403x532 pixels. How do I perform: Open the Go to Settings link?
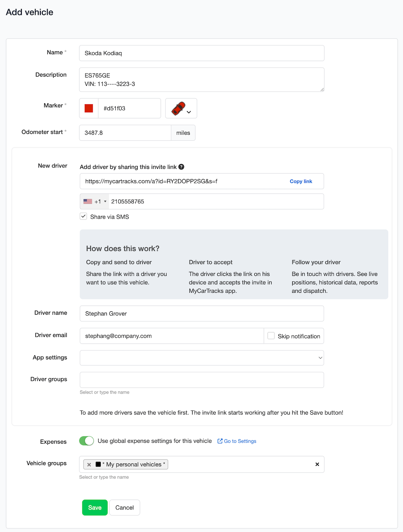click(x=240, y=441)
